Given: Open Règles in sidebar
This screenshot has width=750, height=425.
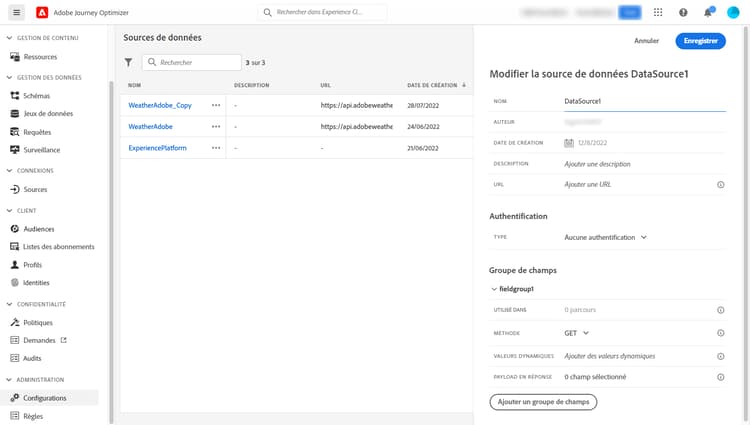Looking at the screenshot, I should pyautogui.click(x=33, y=416).
